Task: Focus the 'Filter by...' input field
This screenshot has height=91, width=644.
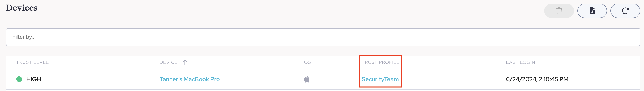Action: [x=322, y=37]
